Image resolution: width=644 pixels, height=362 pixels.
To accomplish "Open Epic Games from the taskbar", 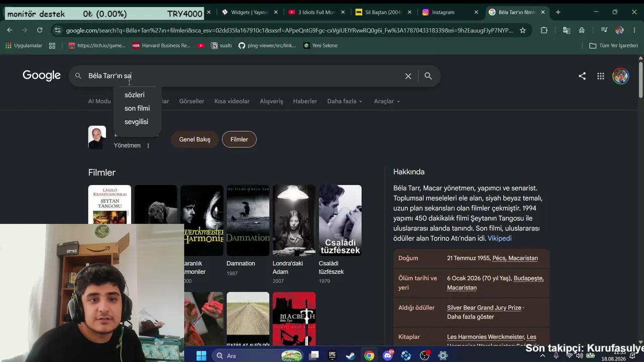I will pyautogui.click(x=332, y=355).
